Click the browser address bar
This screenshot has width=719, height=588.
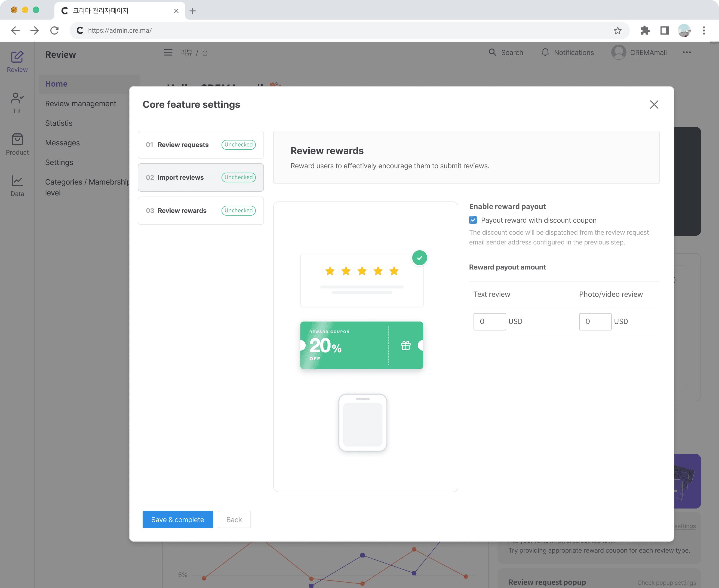tap(349, 30)
